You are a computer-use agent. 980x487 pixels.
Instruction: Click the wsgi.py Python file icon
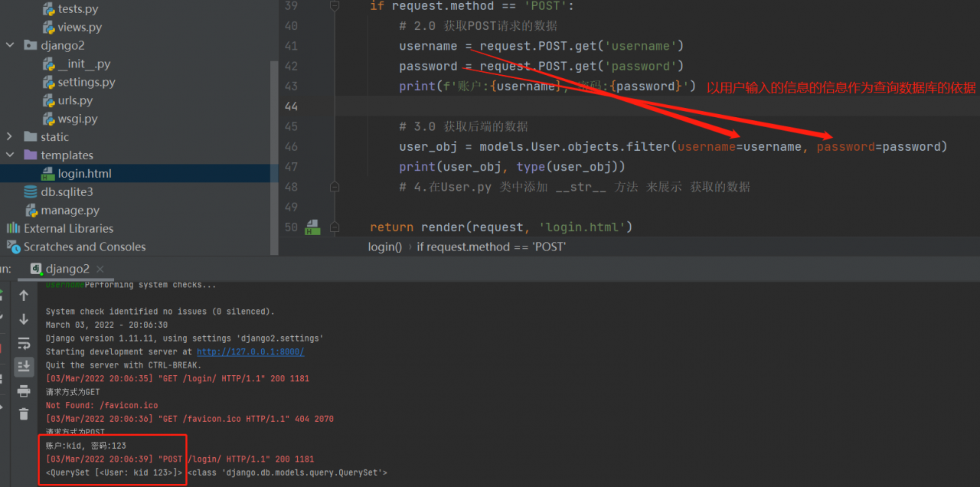pyautogui.click(x=48, y=119)
